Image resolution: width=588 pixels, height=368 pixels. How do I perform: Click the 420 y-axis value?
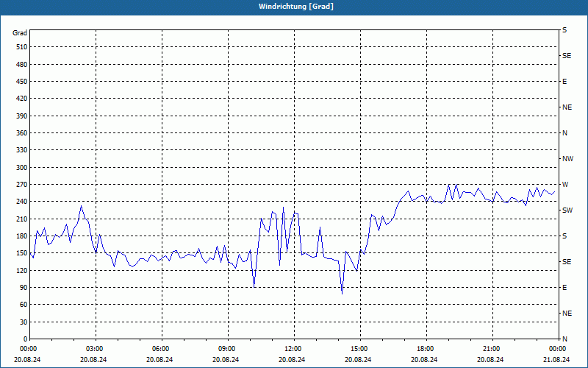[x=22, y=99]
